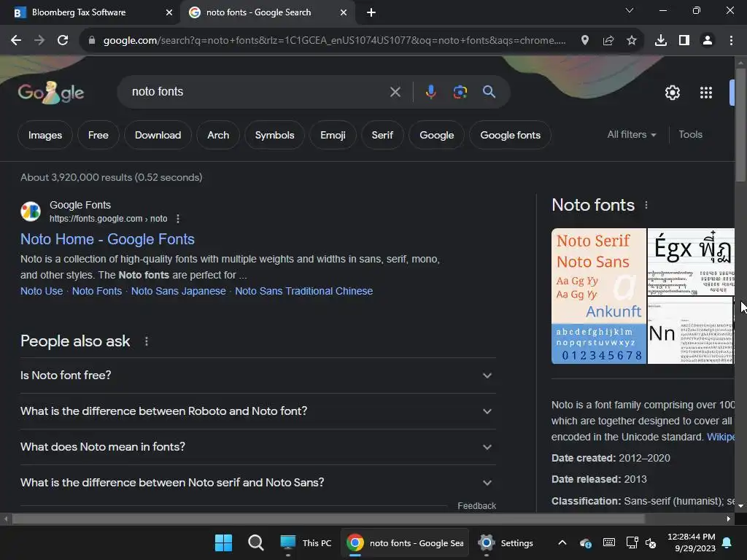Open the Noto Sans Japanese sitelink
Viewport: 747px width, 560px height.
178,291
